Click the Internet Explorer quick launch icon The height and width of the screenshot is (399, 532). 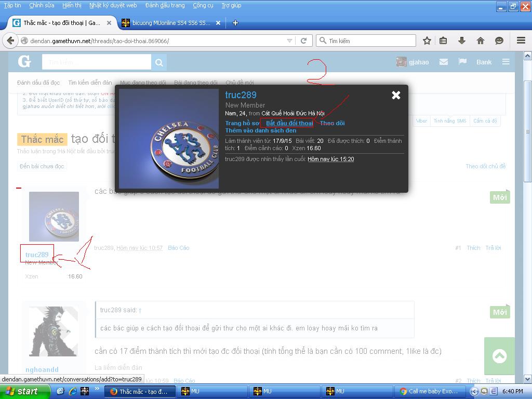pyautogui.click(x=73, y=391)
